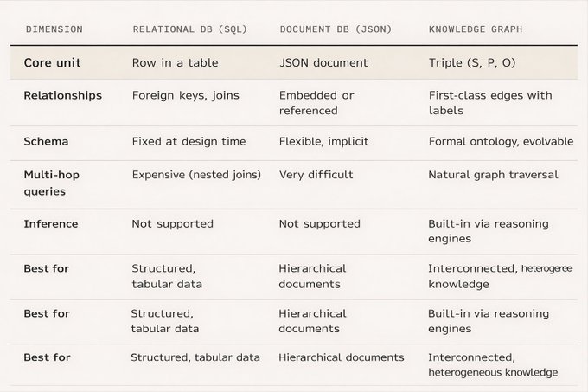588x392 pixels.
Task: Click the KNOWLEDGE GRAPH column header
Action: click(x=476, y=29)
